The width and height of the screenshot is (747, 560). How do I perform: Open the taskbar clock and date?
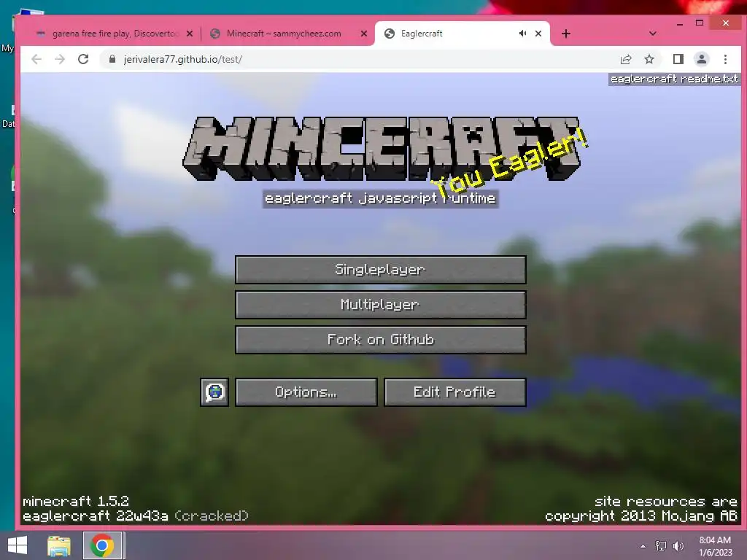pos(715,546)
